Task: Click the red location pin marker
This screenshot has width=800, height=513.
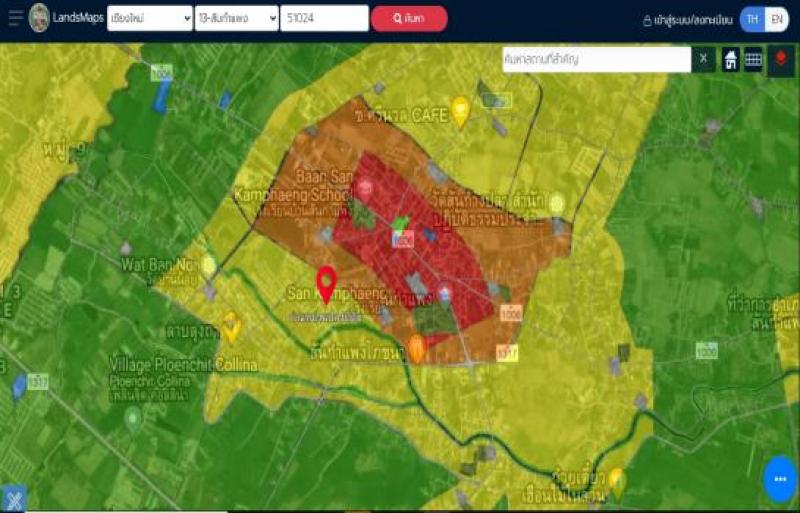Action: [x=326, y=284]
